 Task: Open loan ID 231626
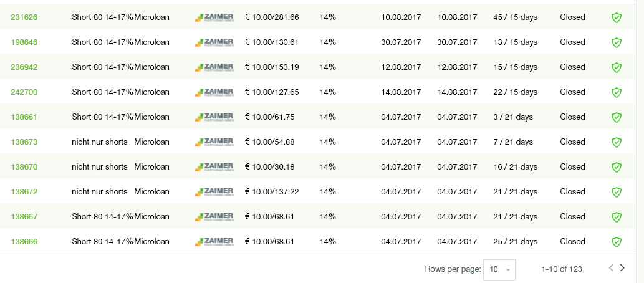tap(24, 17)
